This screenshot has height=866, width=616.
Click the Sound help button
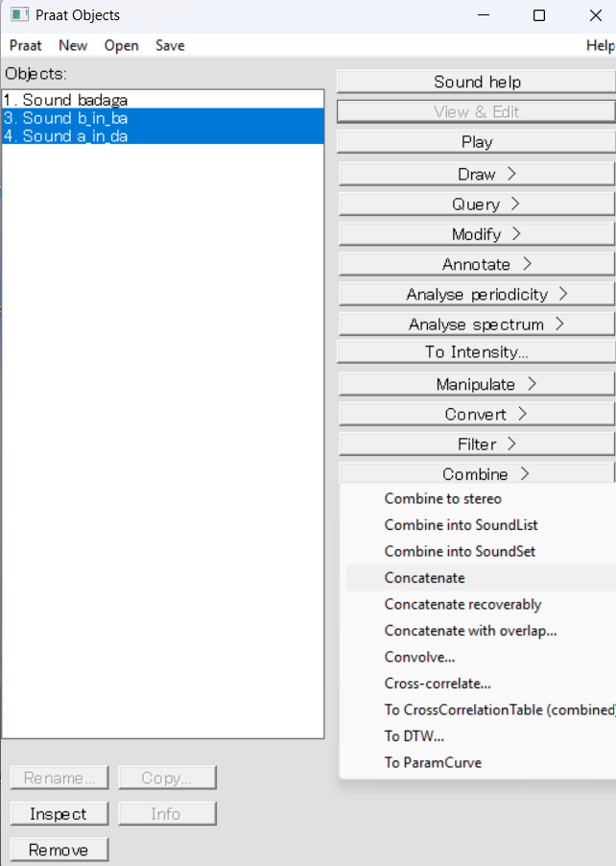[x=476, y=82]
